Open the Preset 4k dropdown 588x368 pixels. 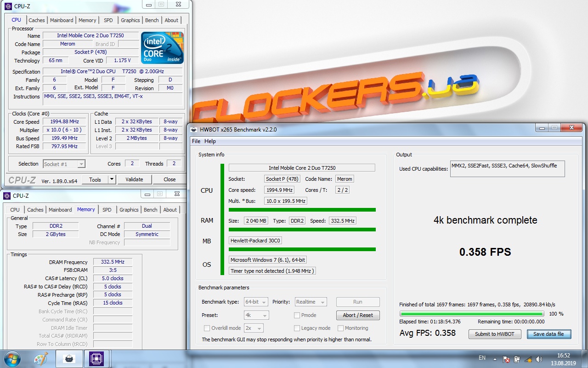tap(256, 315)
